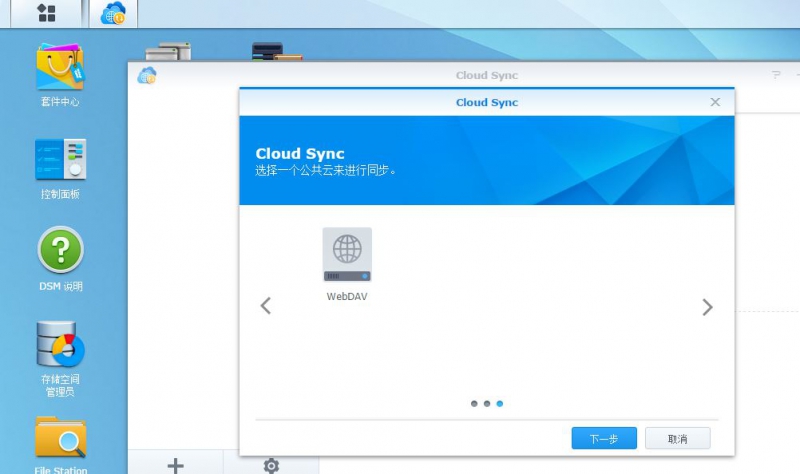Select the WebDAV cloud provider

click(347, 256)
